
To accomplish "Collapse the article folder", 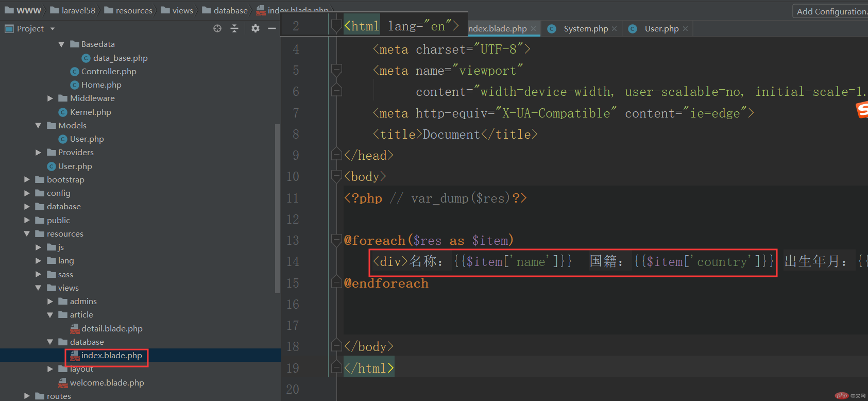I will pos(50,315).
